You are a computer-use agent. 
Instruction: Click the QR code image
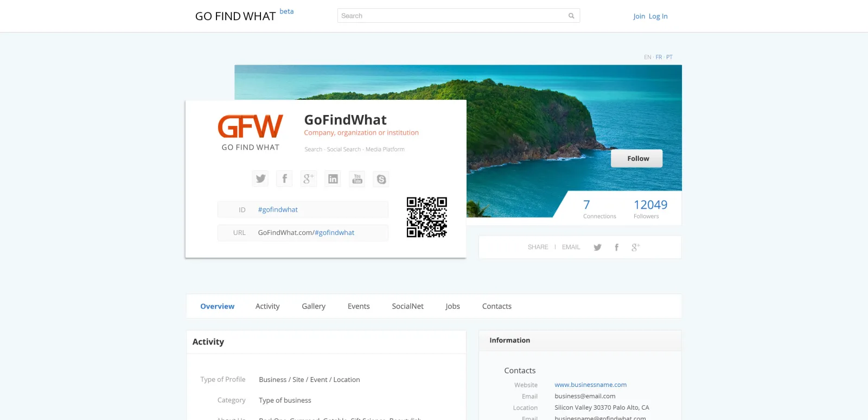click(x=427, y=217)
